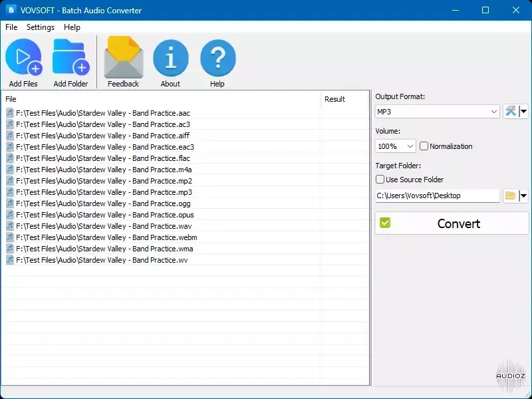Open the File menu
The width and height of the screenshot is (532, 399).
click(11, 27)
